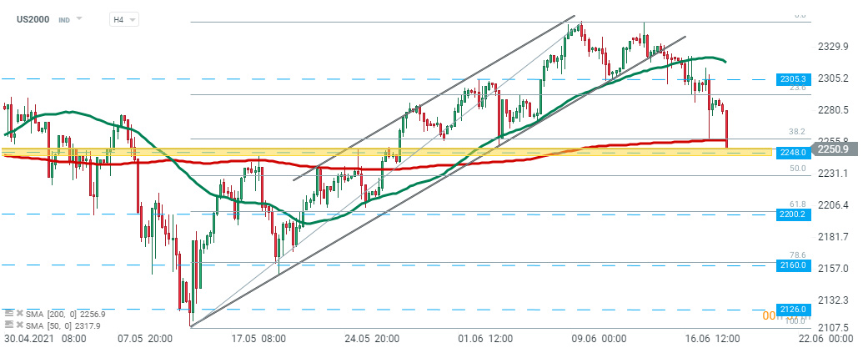Open the H4 timeframe dropdown
The width and height of the screenshot is (868, 353).
pyautogui.click(x=125, y=19)
